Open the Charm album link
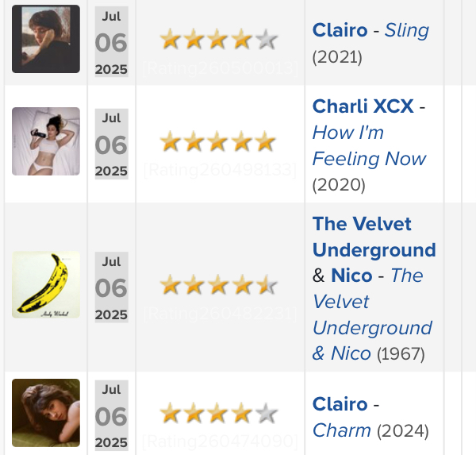Viewport: 476px width, 455px height. click(x=342, y=430)
